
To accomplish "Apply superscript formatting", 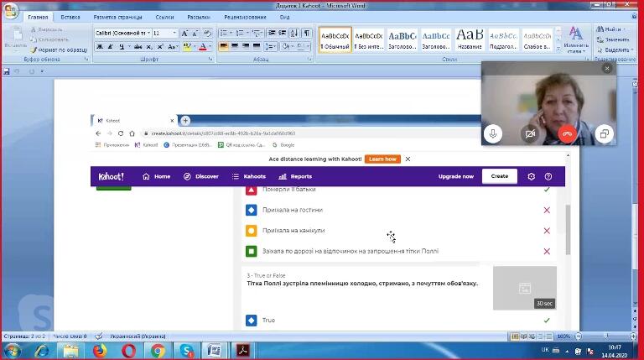I will coord(160,47).
